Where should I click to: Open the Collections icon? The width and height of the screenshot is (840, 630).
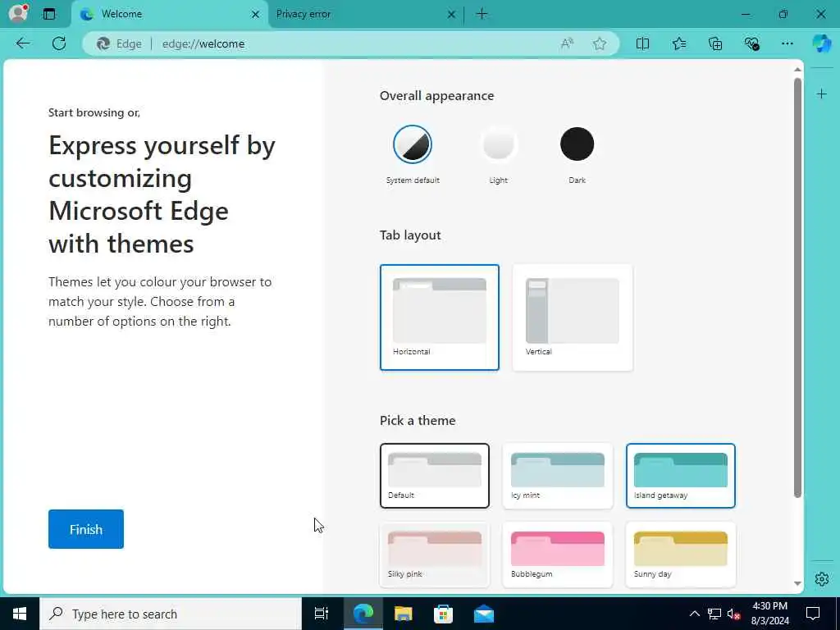pos(715,43)
